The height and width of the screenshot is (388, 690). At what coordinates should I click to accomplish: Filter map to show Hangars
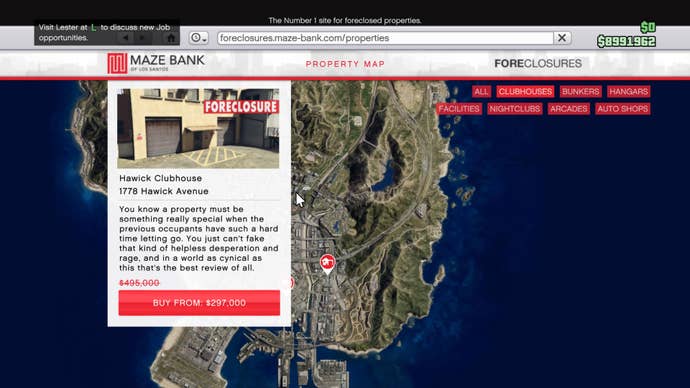628,92
